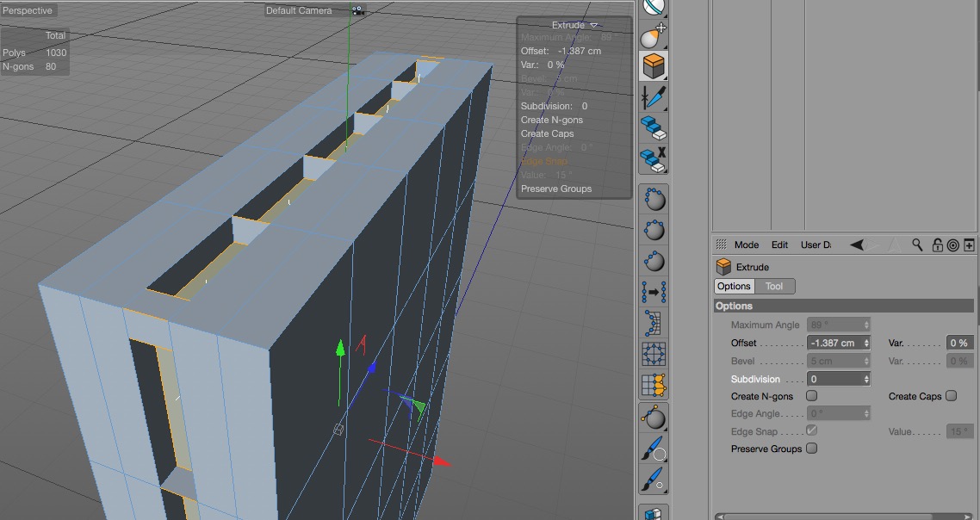
Task: Click the point transfer arrow icon
Action: click(x=654, y=292)
